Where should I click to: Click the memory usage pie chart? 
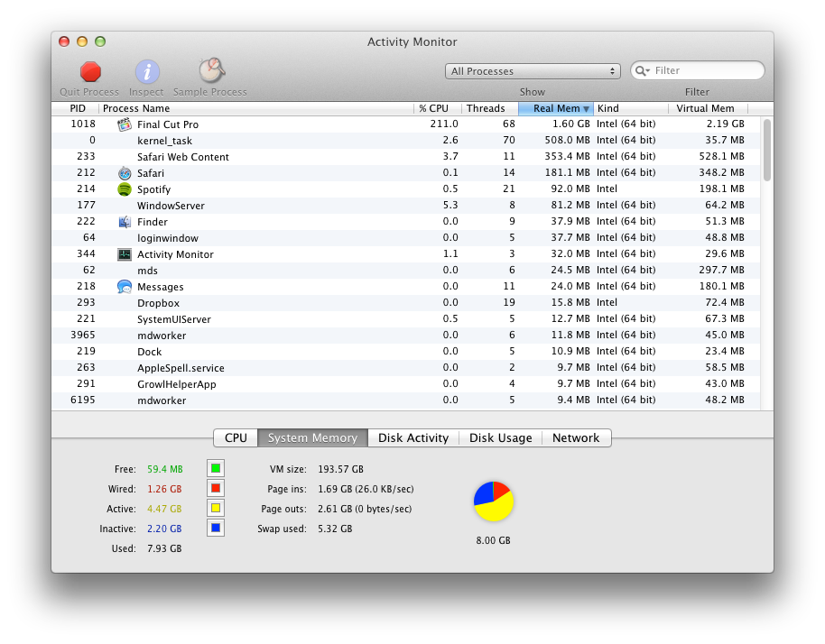pyautogui.click(x=494, y=501)
